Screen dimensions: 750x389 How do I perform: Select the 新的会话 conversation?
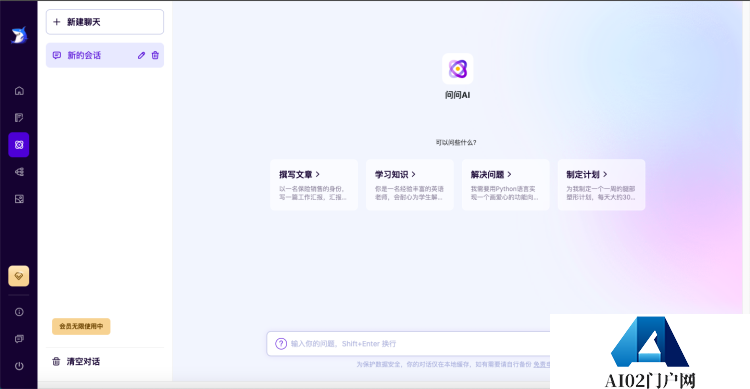tap(105, 56)
